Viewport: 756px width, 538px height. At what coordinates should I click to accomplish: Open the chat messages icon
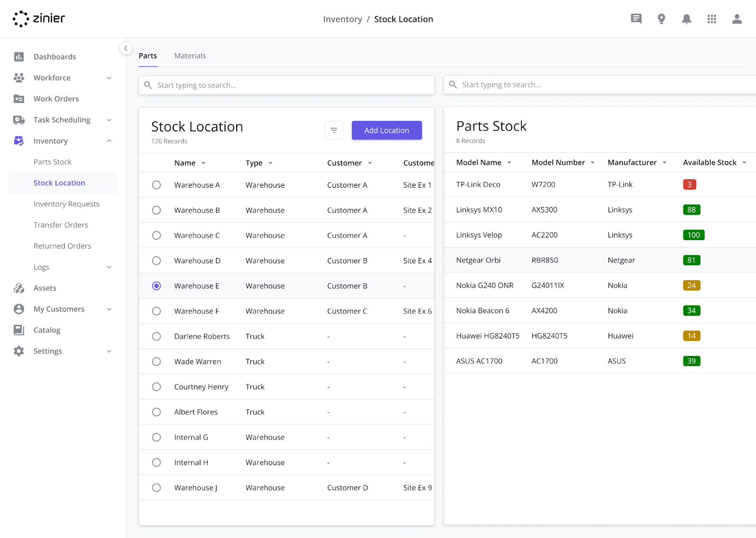pos(636,19)
